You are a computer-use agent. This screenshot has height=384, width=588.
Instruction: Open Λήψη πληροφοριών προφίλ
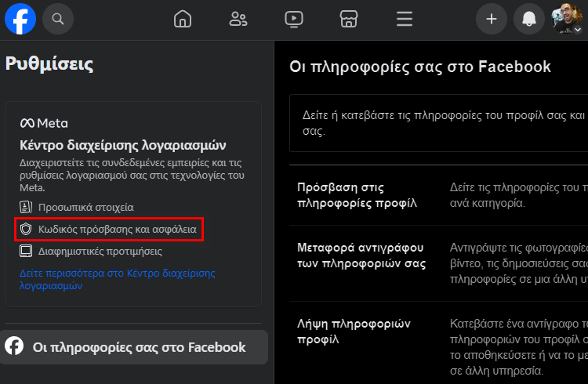click(354, 331)
